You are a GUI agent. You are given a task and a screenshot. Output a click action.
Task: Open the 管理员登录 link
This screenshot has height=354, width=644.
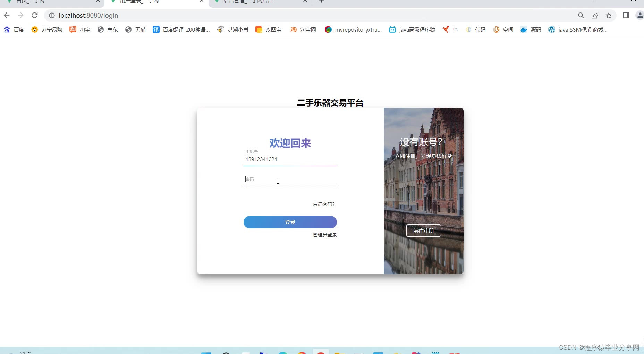[x=325, y=235]
